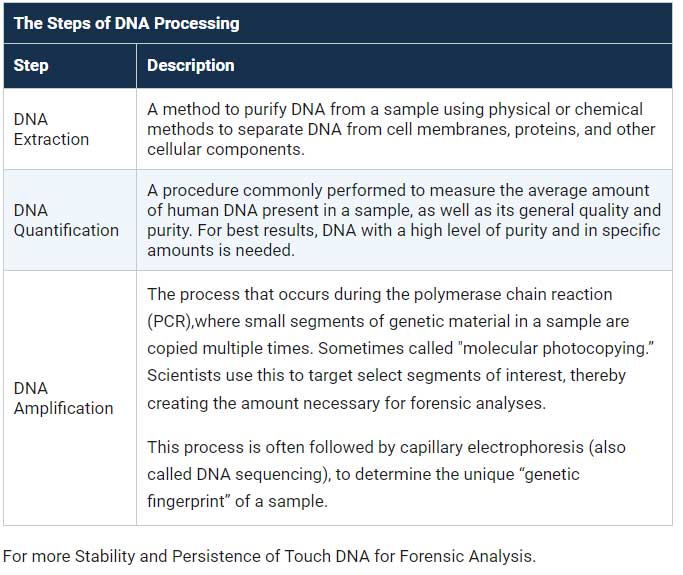Click the 'DNA Extraction' step cell
Screen dimensions: 683x575
[70, 129]
